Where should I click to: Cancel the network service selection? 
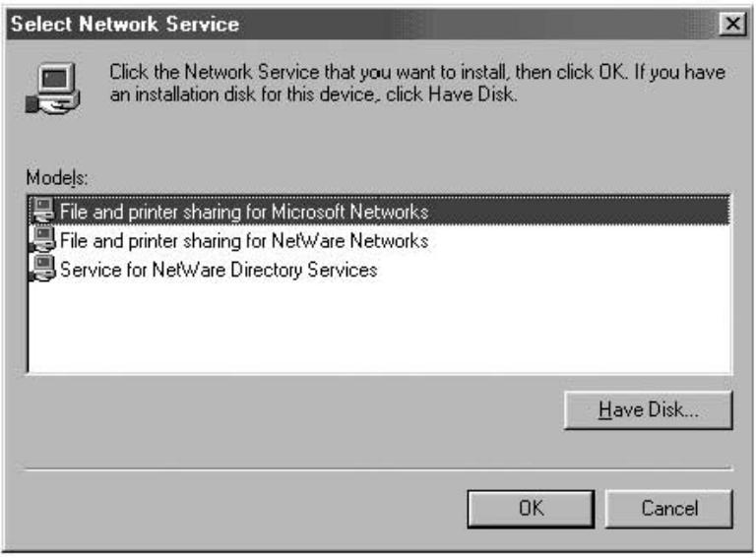tap(669, 509)
